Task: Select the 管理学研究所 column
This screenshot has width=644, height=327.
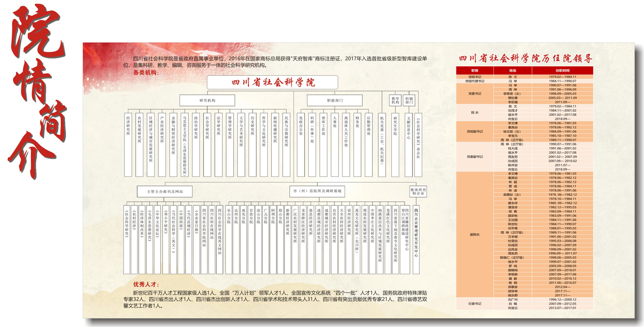Action: 229,144
